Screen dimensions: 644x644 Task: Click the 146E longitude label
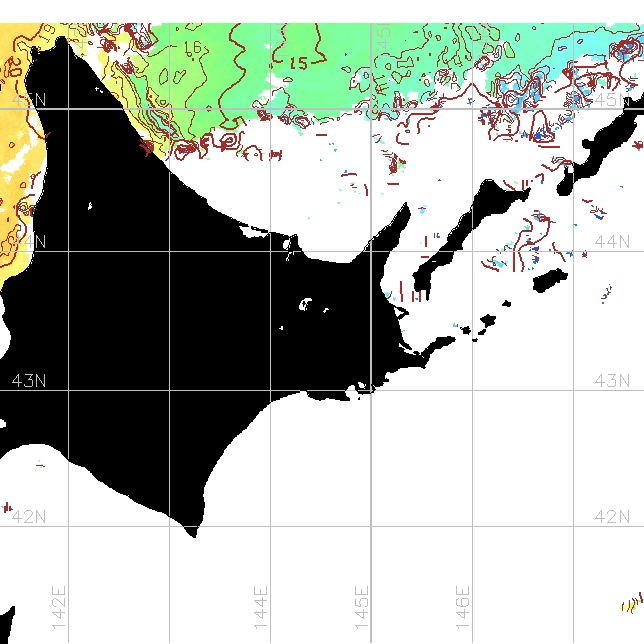(462, 607)
